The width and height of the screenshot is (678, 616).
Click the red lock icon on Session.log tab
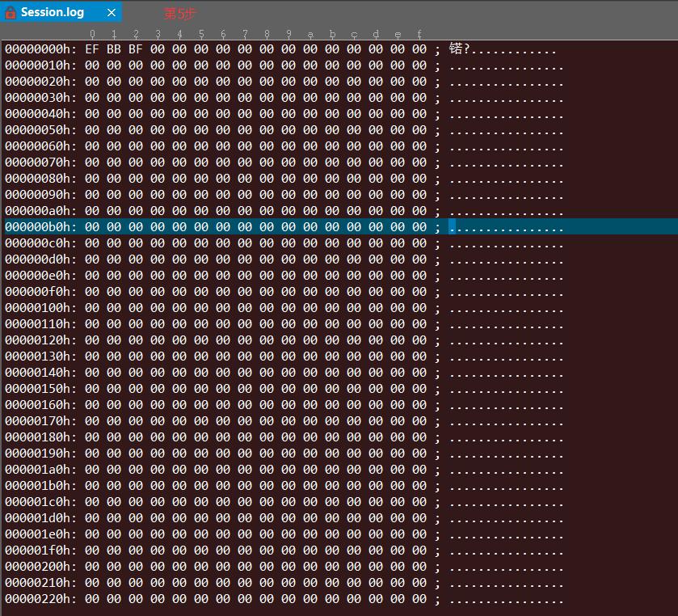11,13
